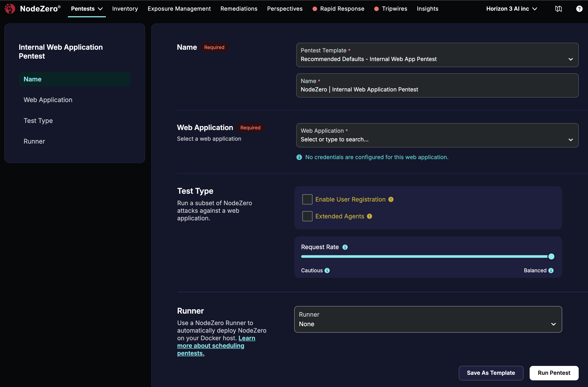Screen dimensions: 588x387
Task: Click the Enable User Registration label
Action: (x=350, y=199)
